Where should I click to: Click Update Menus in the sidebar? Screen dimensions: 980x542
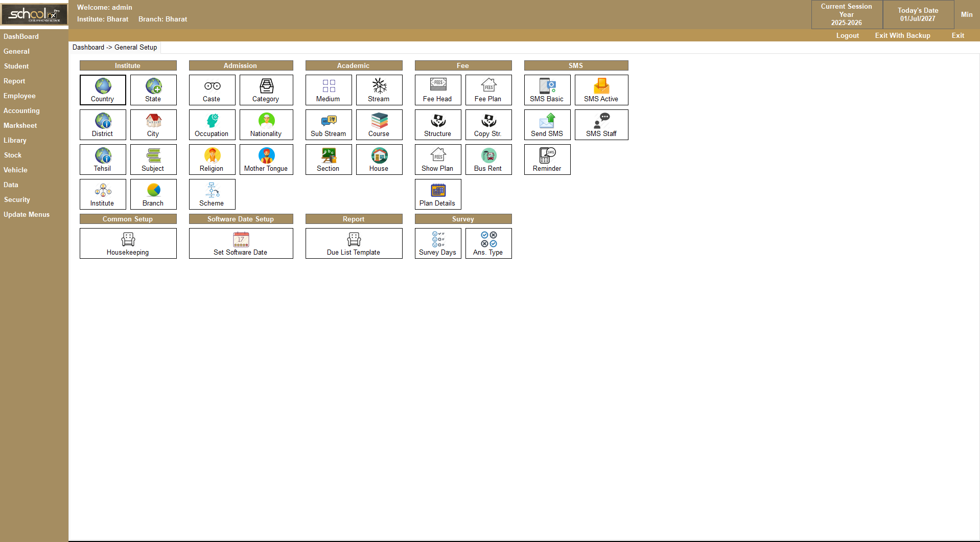(x=27, y=214)
